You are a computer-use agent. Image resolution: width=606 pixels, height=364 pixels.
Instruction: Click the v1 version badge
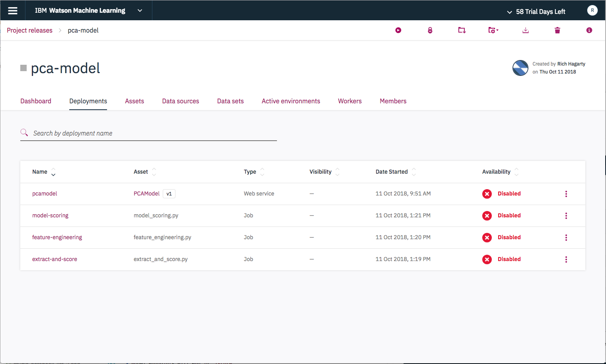tap(169, 194)
